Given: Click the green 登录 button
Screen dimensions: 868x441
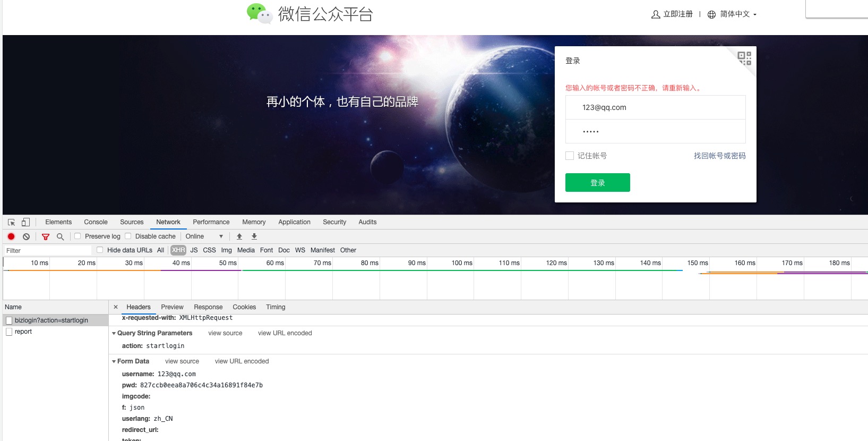Looking at the screenshot, I should tap(598, 182).
